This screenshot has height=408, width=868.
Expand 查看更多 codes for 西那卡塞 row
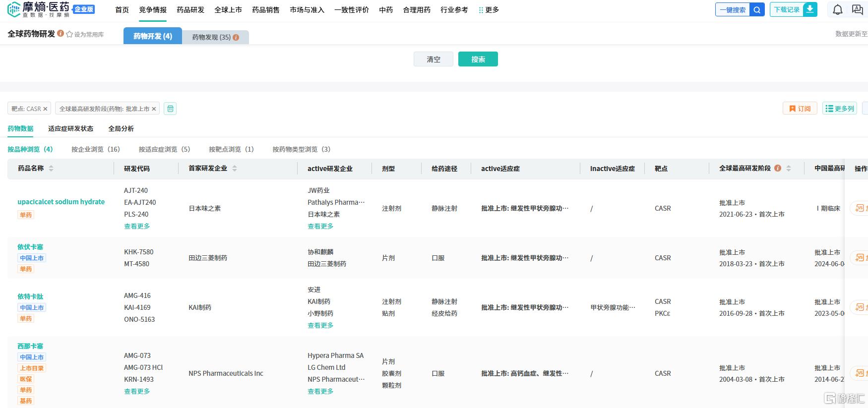[x=137, y=391]
